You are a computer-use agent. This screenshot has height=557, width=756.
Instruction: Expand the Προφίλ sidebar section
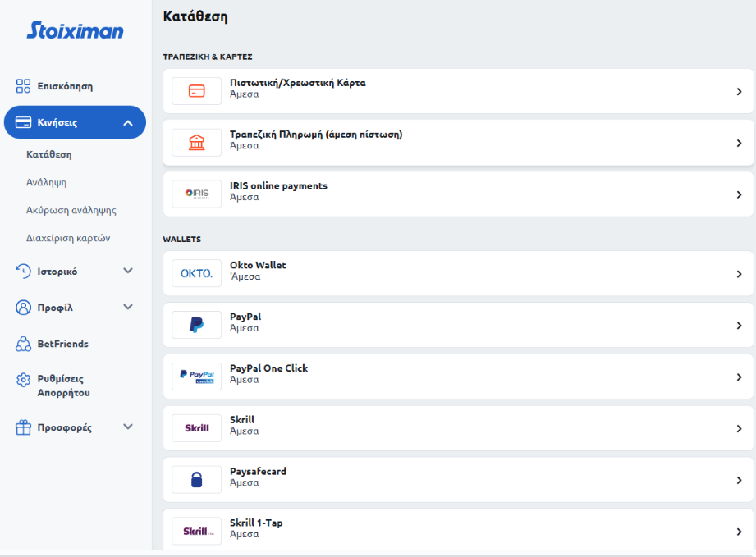point(128,307)
